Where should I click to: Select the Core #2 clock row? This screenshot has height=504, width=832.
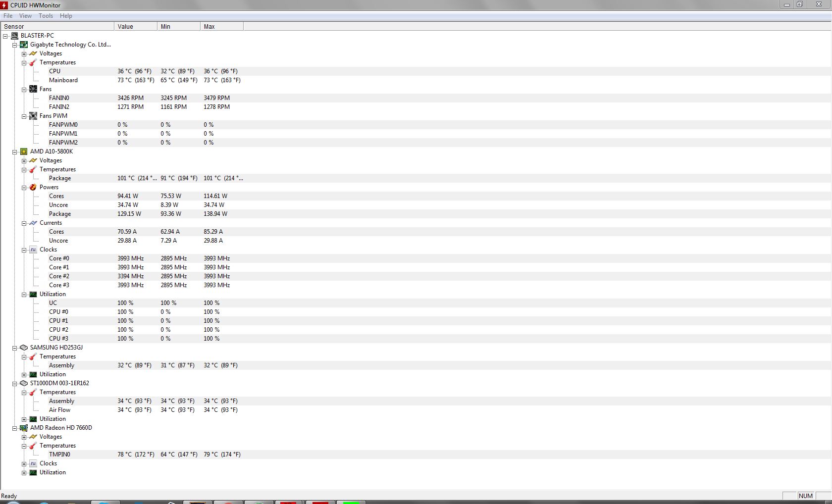(416, 276)
